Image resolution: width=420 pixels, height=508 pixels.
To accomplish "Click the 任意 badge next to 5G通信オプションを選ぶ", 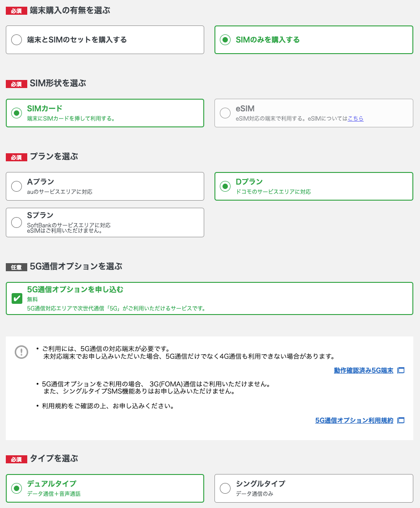I will [x=17, y=266].
